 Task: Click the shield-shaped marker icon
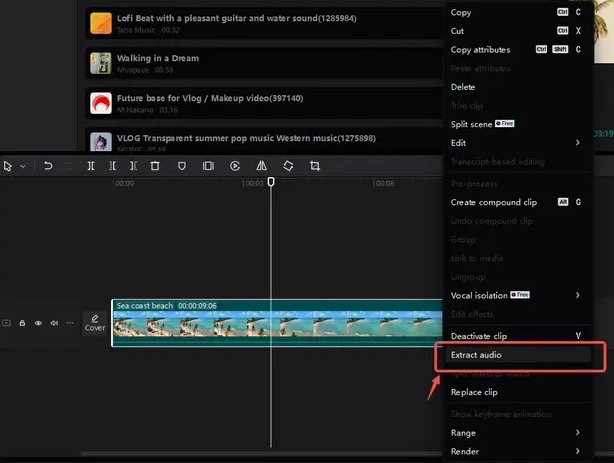(x=182, y=166)
